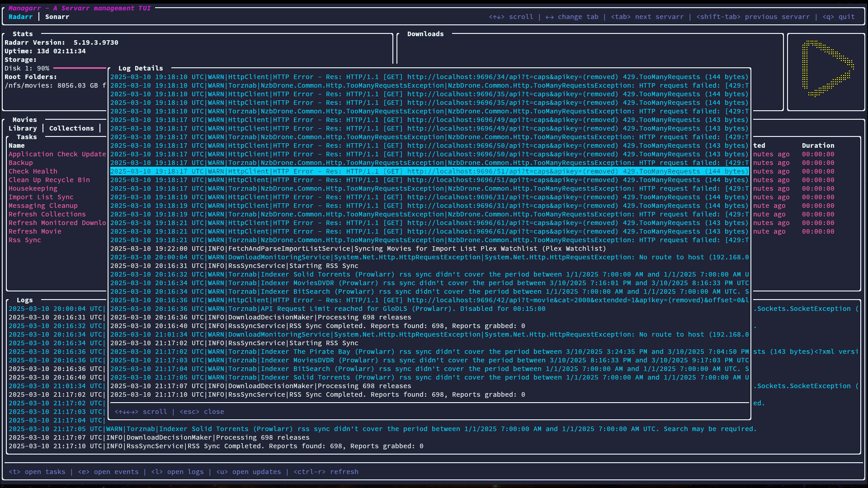The height and width of the screenshot is (488, 868).
Task: Click the esc close hint in Log Details
Action: tap(202, 412)
